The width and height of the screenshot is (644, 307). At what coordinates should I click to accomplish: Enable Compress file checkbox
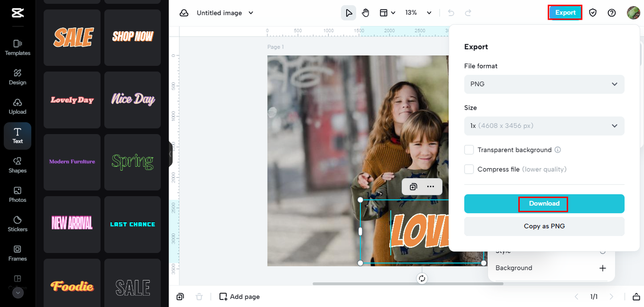point(469,170)
